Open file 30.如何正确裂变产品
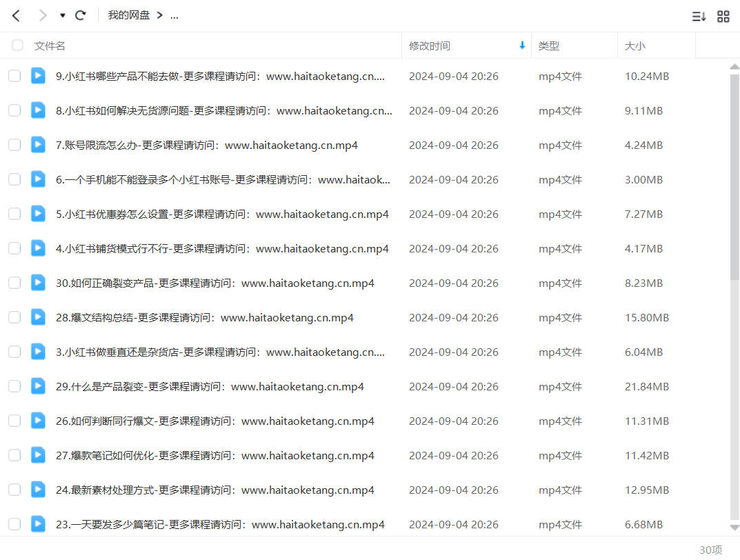The width and height of the screenshot is (740, 560). pyautogui.click(x=214, y=283)
